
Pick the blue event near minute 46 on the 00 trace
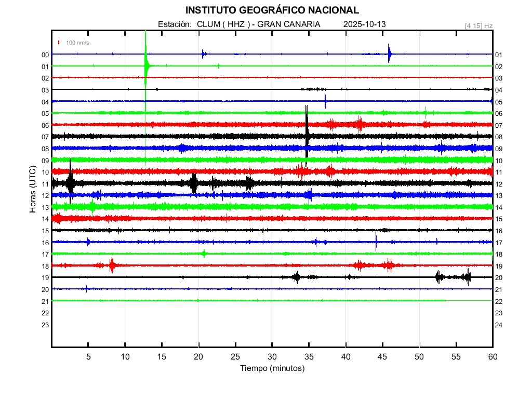pyautogui.click(x=389, y=54)
